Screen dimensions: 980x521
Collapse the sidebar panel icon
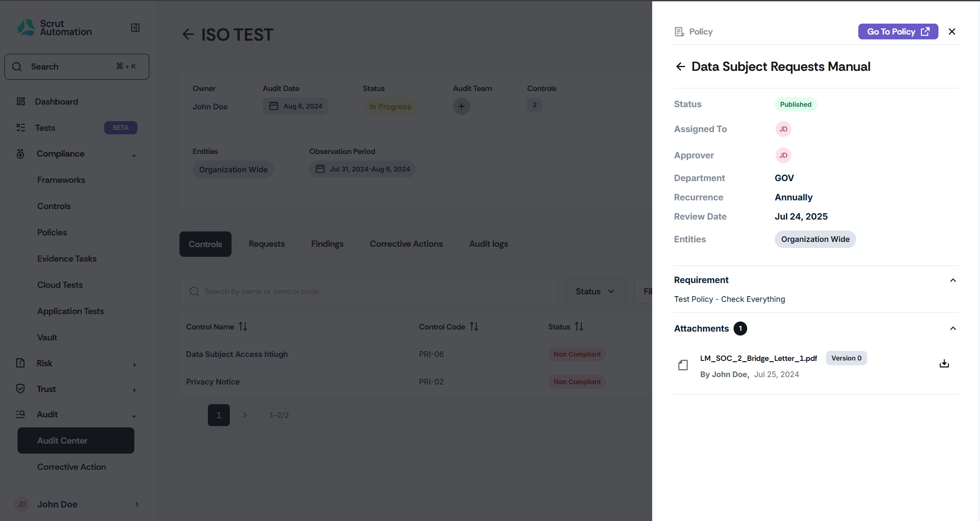click(x=135, y=28)
